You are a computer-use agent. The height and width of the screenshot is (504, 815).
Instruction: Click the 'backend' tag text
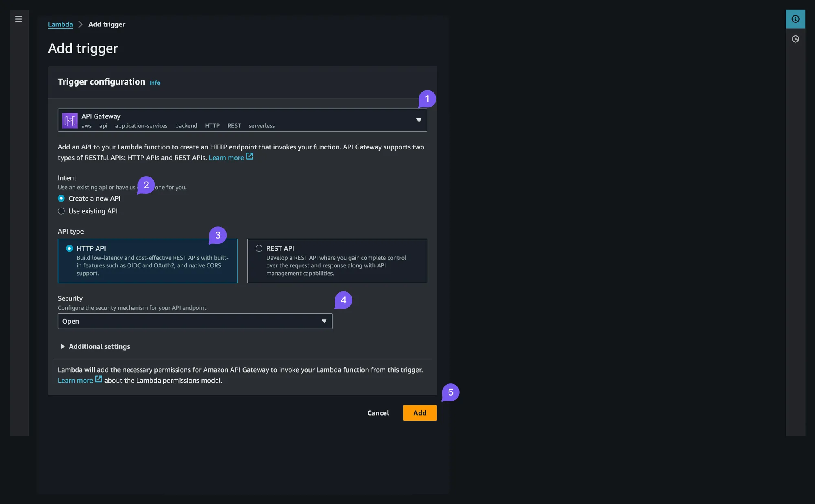pyautogui.click(x=186, y=126)
